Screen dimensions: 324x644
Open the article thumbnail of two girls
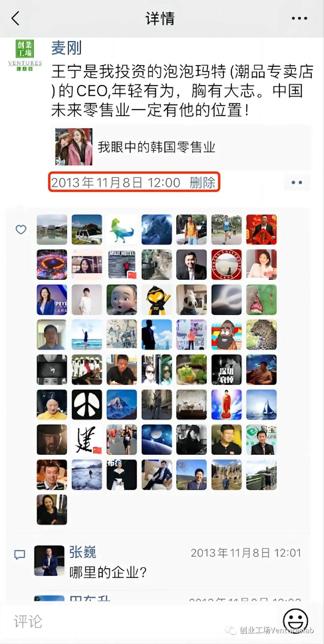74,147
